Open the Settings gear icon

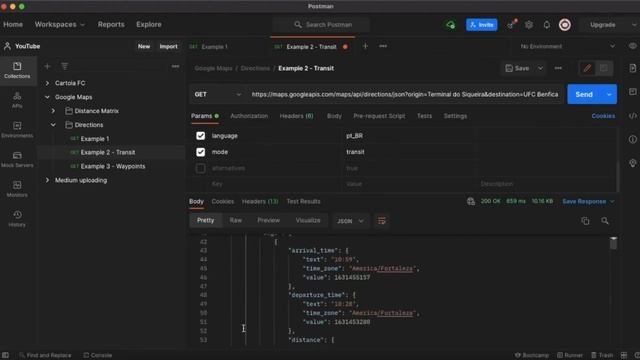click(529, 25)
